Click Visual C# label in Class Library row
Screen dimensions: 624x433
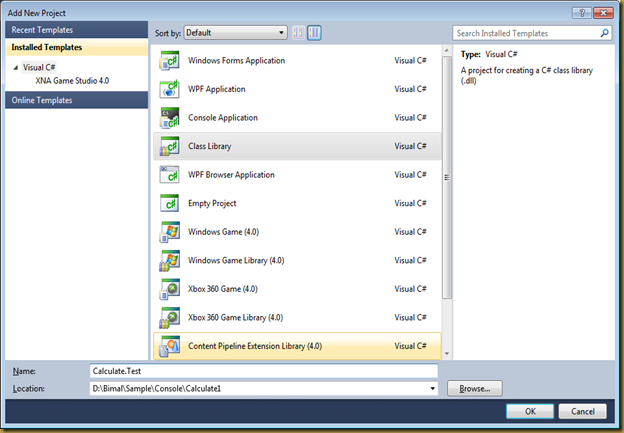(410, 146)
